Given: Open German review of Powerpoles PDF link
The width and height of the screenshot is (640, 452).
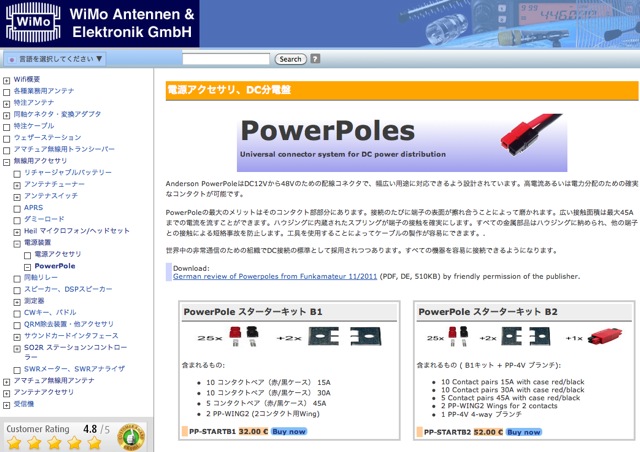Looking at the screenshot, I should 275,276.
